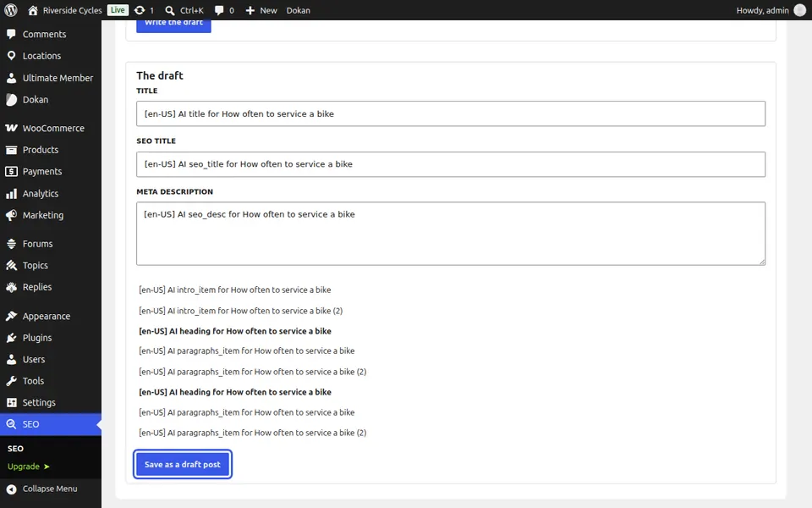Click the Ultimate Member icon
Screen dimensions: 812x508
pos(11,78)
